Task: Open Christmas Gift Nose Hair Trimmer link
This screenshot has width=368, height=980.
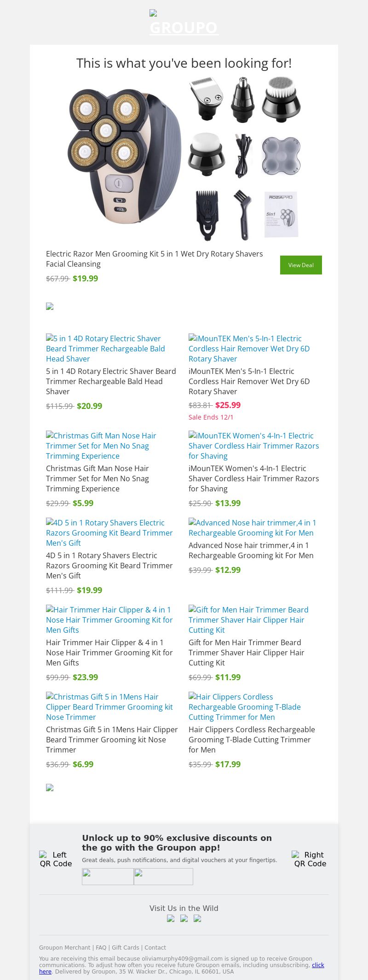Action: [101, 446]
